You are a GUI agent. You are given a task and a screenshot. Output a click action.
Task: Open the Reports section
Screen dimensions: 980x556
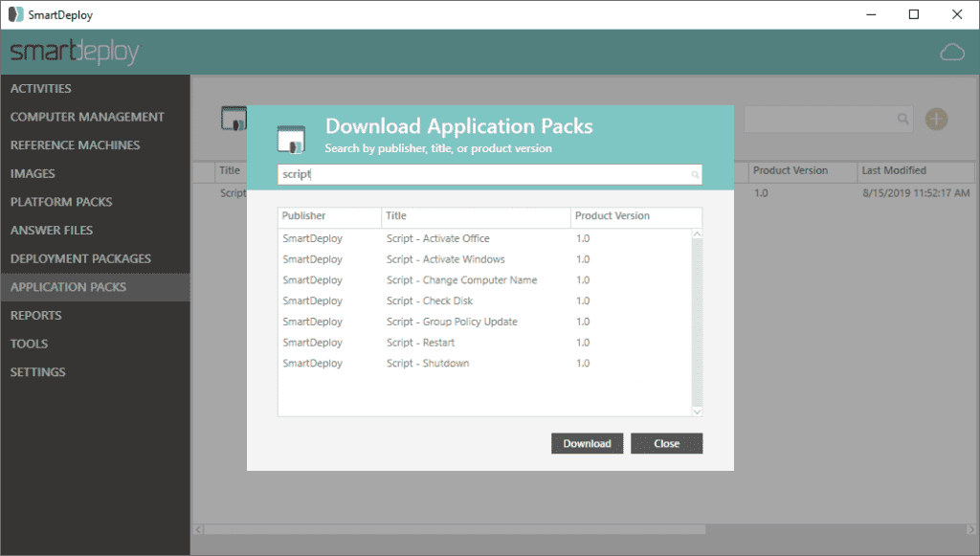[35, 316]
